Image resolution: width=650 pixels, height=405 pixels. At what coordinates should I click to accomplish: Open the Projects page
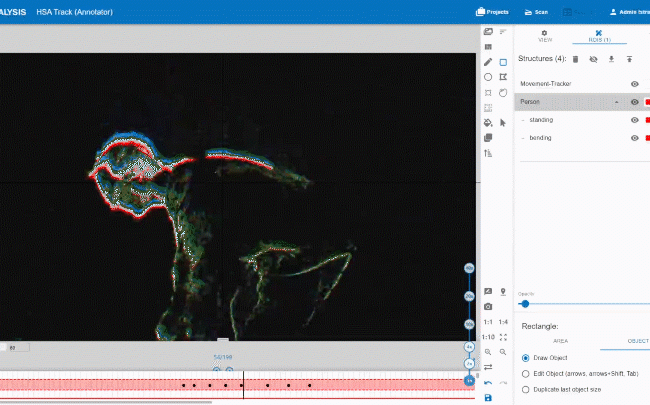pyautogui.click(x=493, y=12)
